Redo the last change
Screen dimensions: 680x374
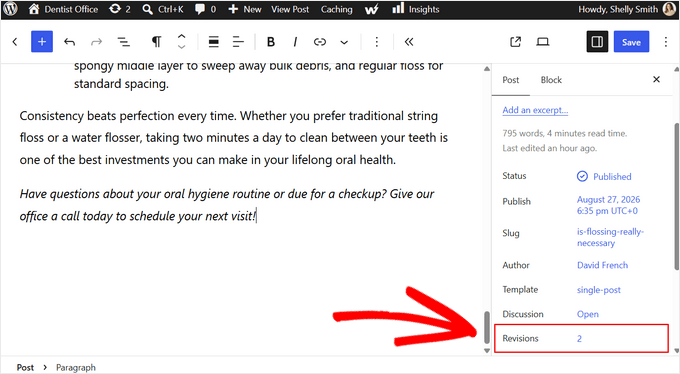click(x=96, y=42)
